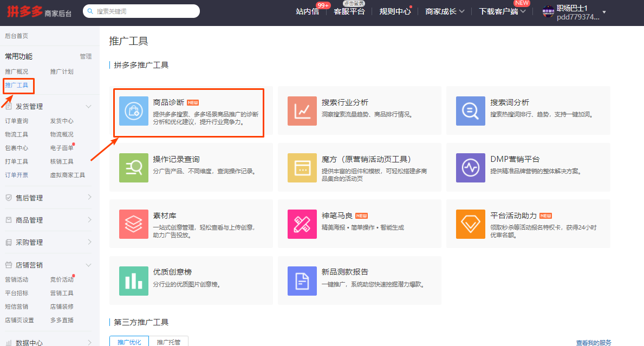644x346 pixels.
Task: Open 打单工具 in sidebar
Action: click(x=16, y=161)
